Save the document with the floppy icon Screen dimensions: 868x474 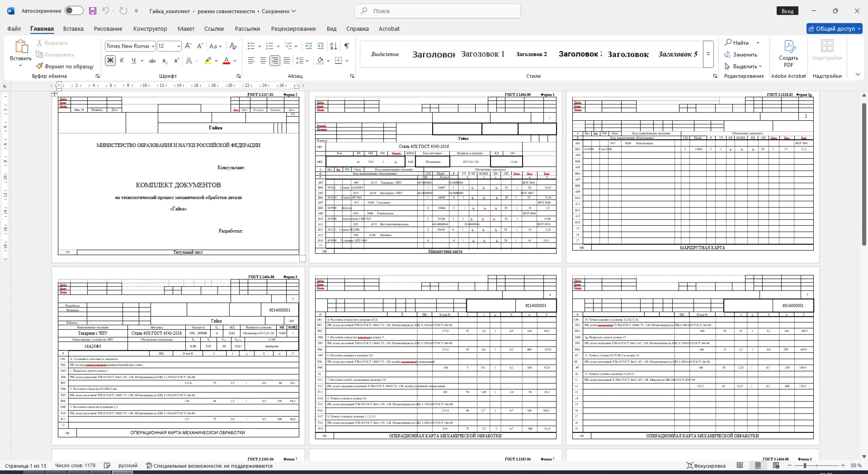93,11
